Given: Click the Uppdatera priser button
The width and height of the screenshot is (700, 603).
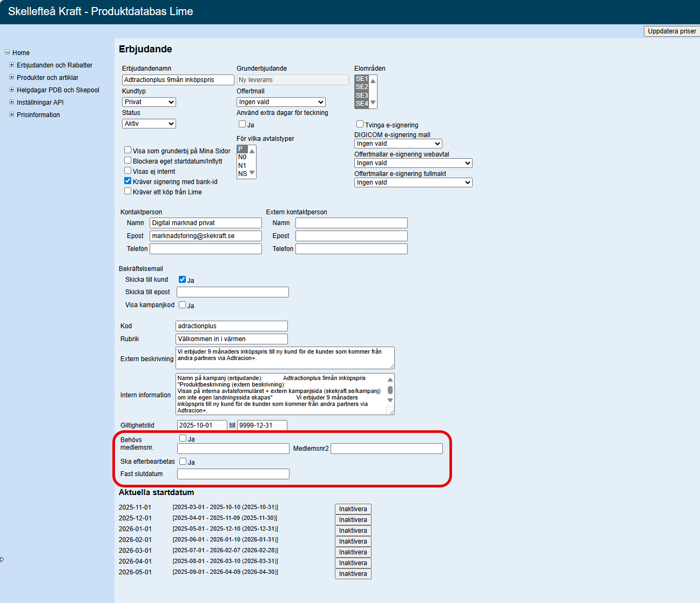Looking at the screenshot, I should [x=671, y=31].
